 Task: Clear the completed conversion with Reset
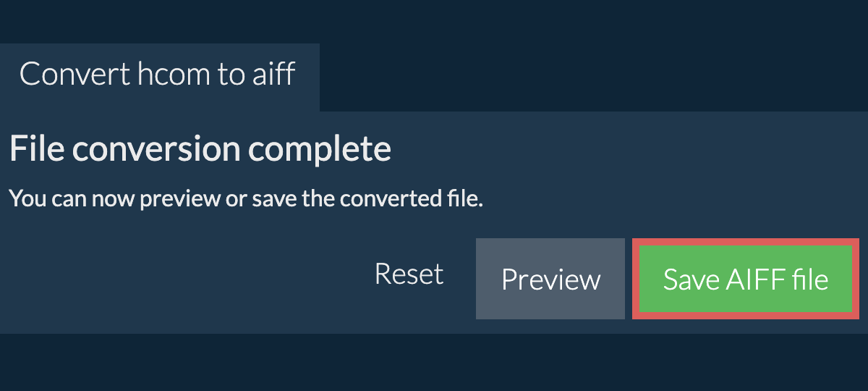pos(409,274)
